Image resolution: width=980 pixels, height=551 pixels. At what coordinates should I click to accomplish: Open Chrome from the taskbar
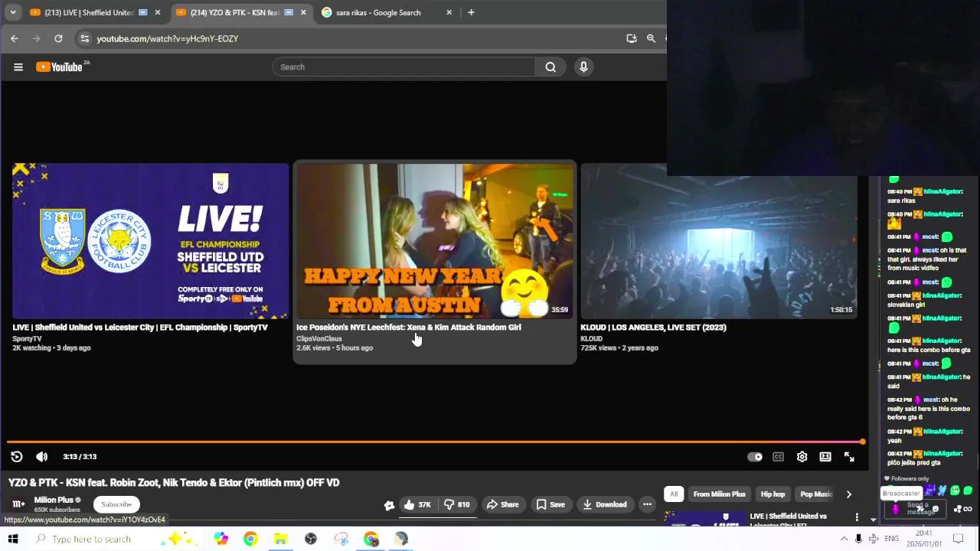click(x=250, y=539)
